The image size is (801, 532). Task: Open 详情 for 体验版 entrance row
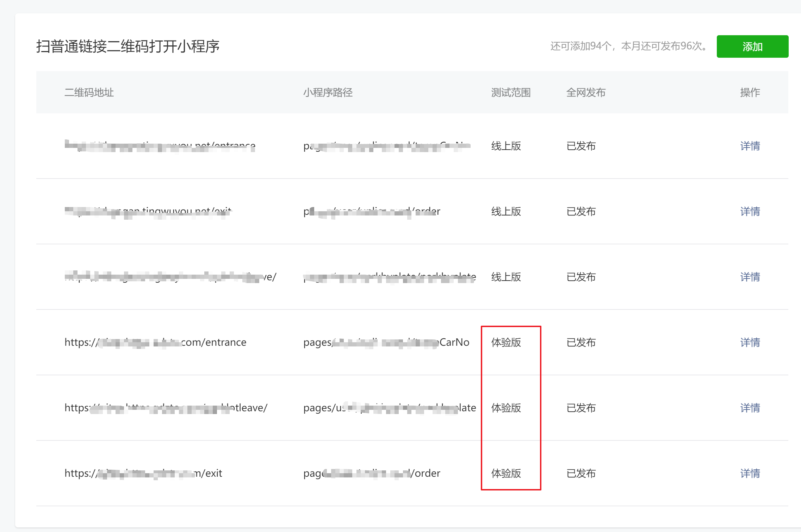coord(750,342)
